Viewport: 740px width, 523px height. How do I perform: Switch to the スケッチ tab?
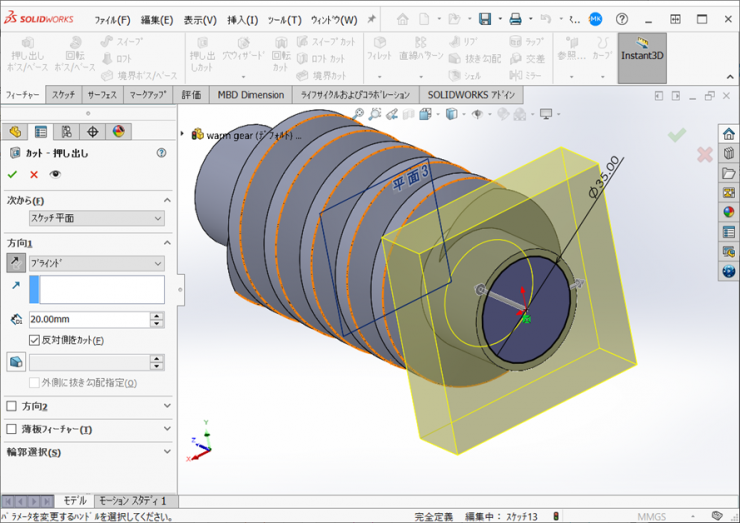coord(63,95)
